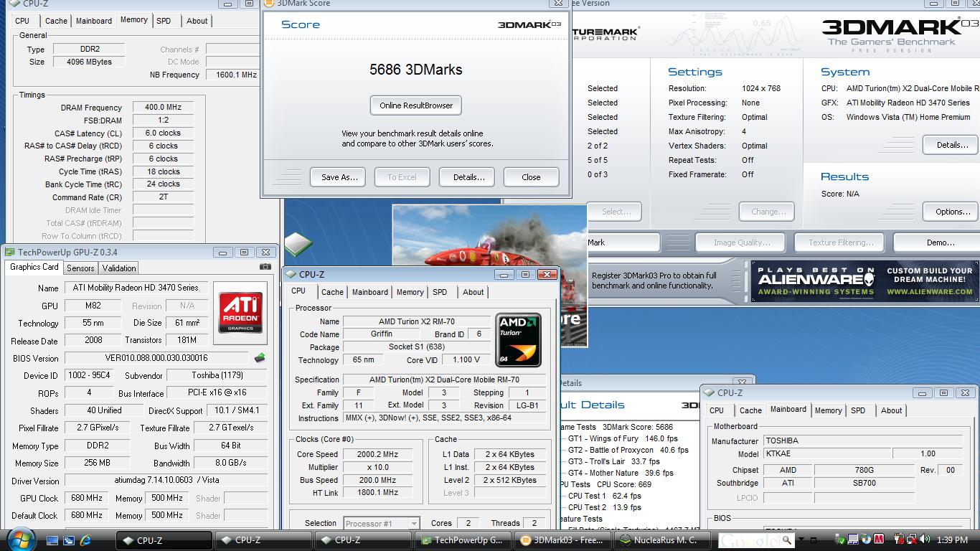
Task: Click Close in the 3DMark Score dialog
Action: tap(531, 177)
